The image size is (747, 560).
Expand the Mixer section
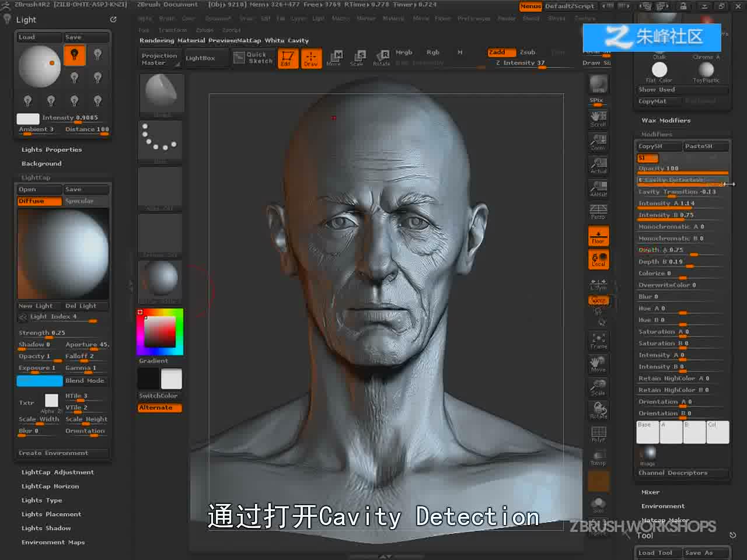[x=650, y=492]
